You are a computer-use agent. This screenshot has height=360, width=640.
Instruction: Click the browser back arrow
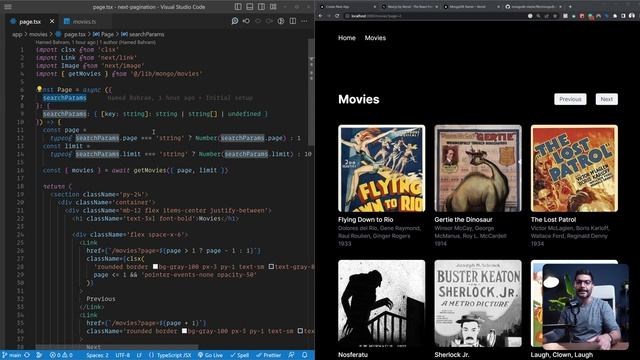click(x=320, y=16)
